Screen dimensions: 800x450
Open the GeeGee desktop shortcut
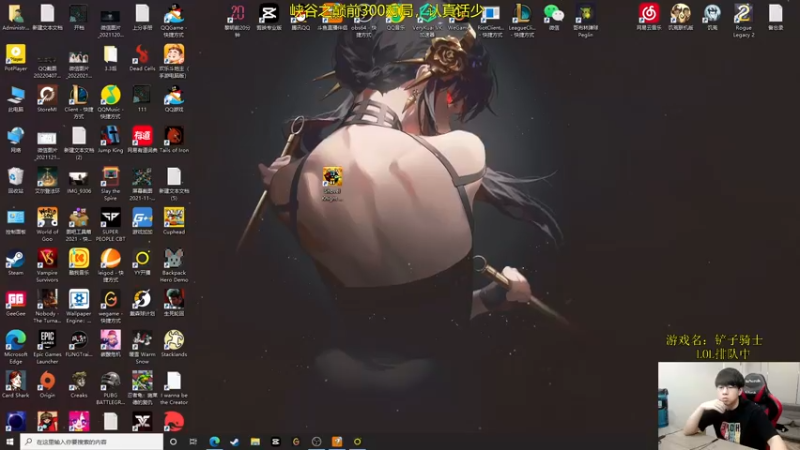coord(16,299)
